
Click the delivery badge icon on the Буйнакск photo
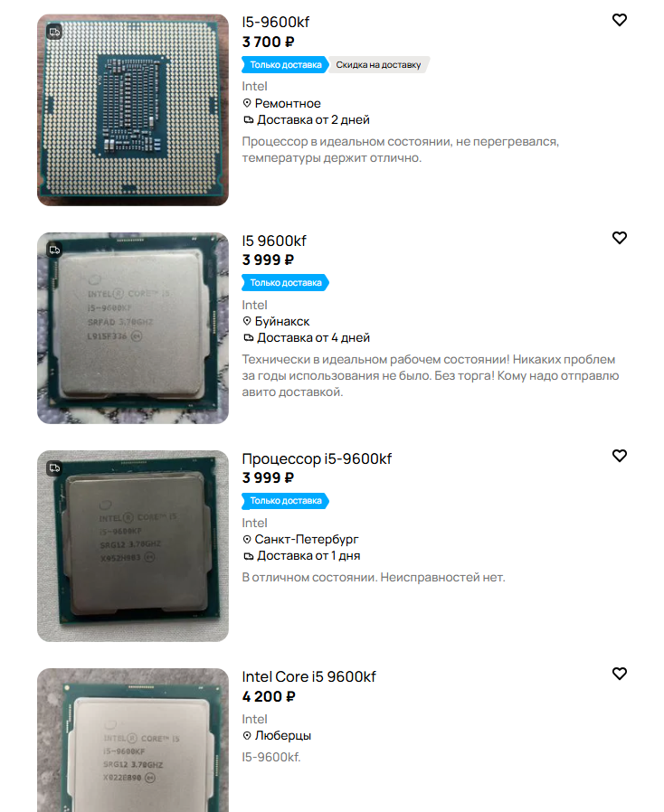pos(55,250)
